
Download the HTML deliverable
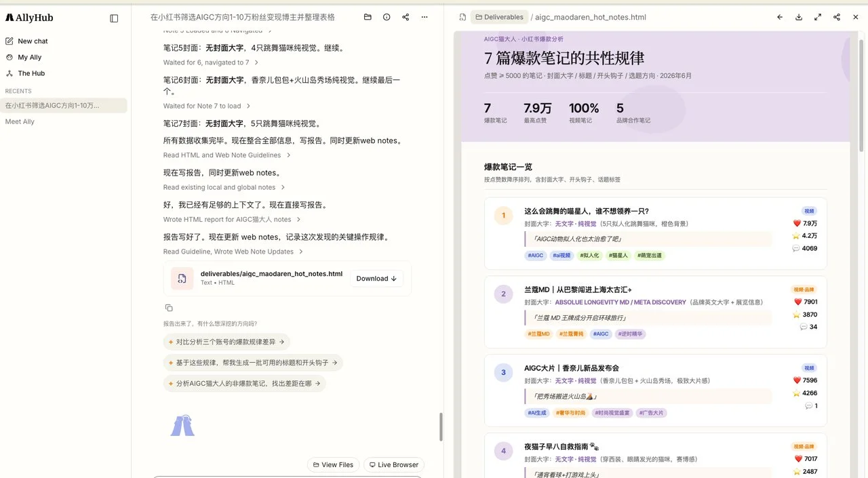[376, 279]
